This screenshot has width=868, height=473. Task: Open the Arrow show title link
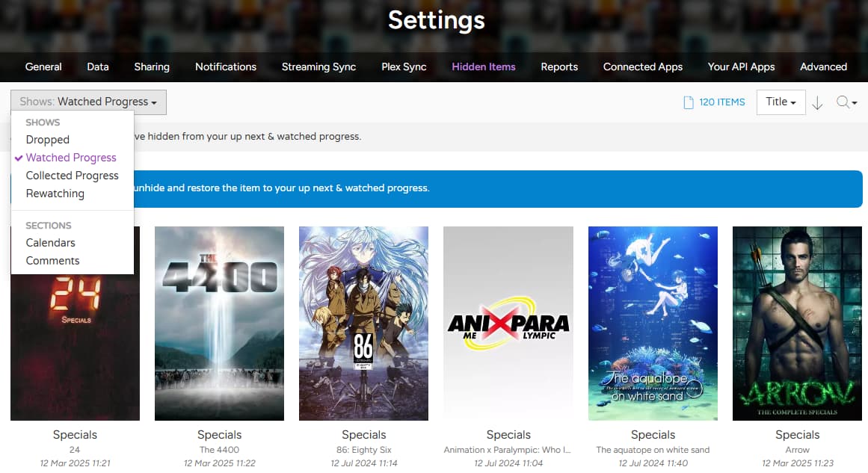797,450
